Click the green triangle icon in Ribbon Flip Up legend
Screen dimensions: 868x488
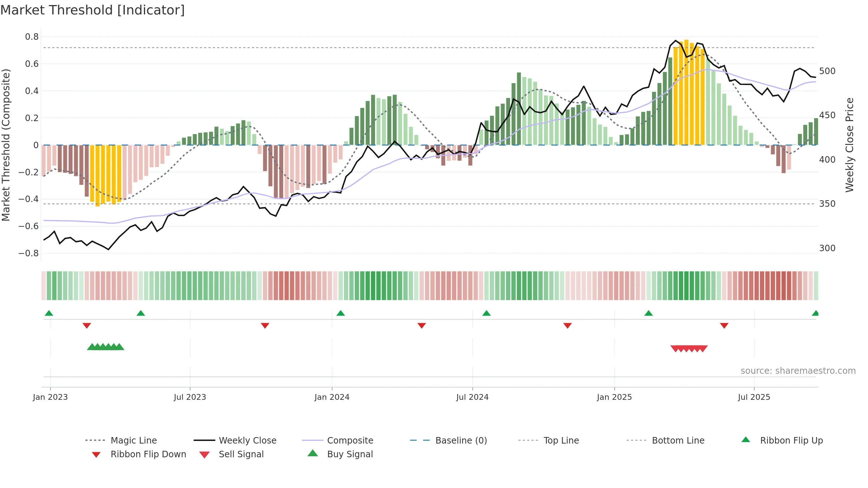click(746, 440)
